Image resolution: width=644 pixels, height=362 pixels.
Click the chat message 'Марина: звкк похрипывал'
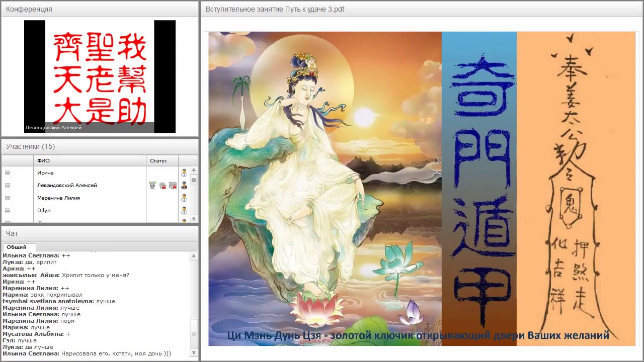pyautogui.click(x=42, y=295)
